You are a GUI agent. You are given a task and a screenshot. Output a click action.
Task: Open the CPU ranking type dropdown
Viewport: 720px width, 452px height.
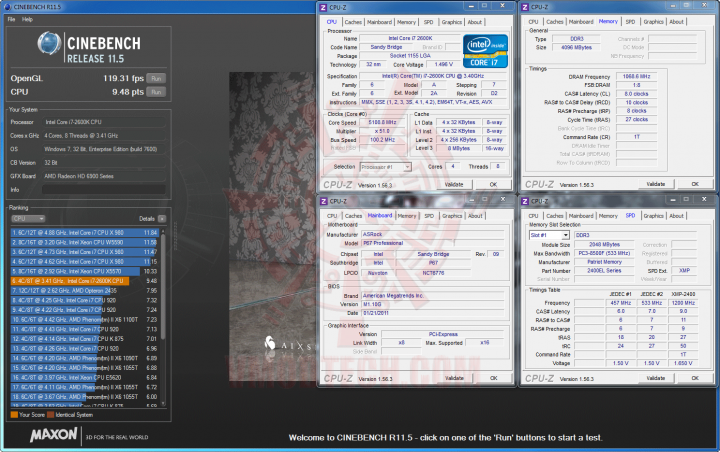[28, 219]
